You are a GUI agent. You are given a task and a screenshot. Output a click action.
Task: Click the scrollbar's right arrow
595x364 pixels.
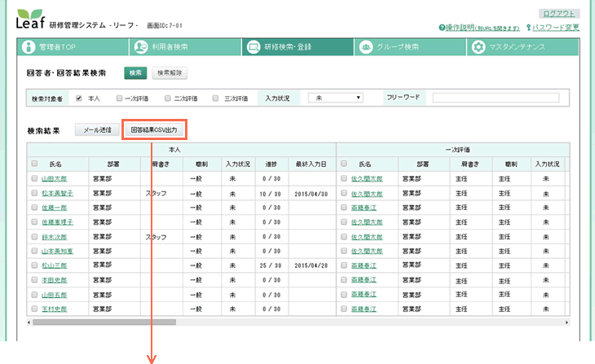(567, 322)
